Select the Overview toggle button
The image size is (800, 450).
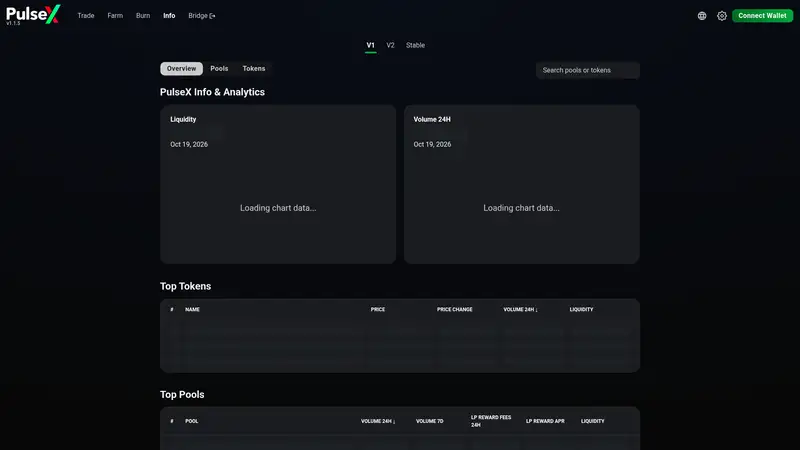pyautogui.click(x=181, y=68)
